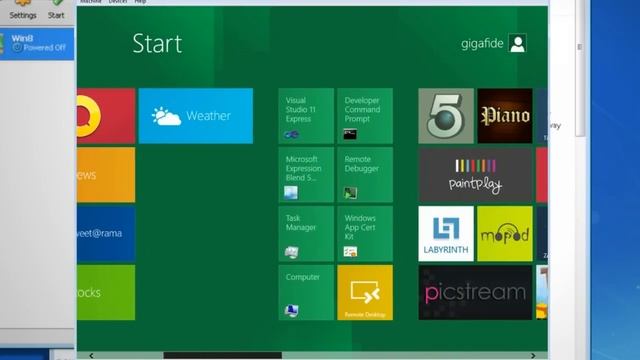640x360 pixels.
Task: Open the number 5 game tile
Action: [x=446, y=116]
